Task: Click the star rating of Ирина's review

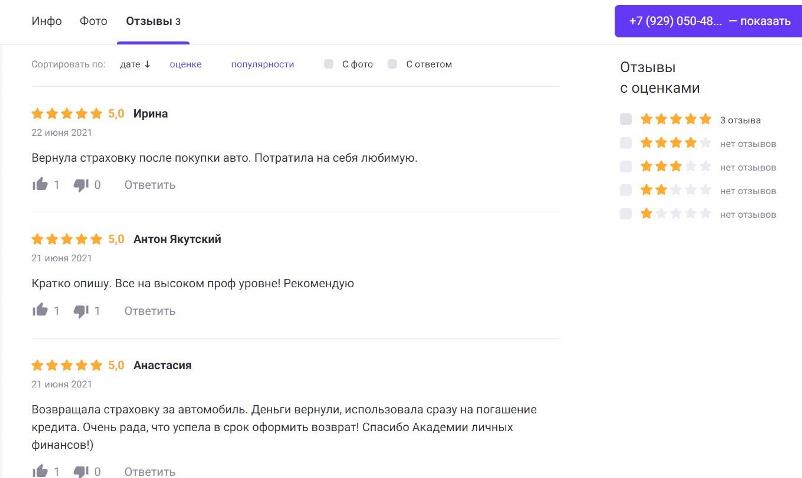Action: coord(67,113)
